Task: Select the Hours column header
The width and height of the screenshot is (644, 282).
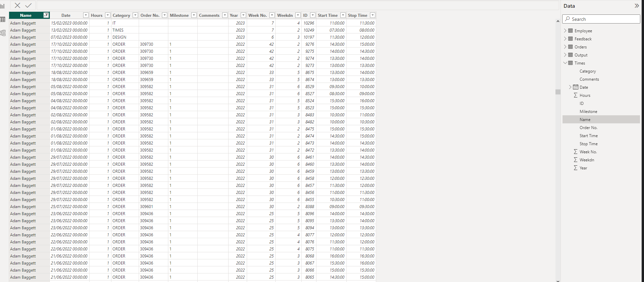Action: (97, 15)
